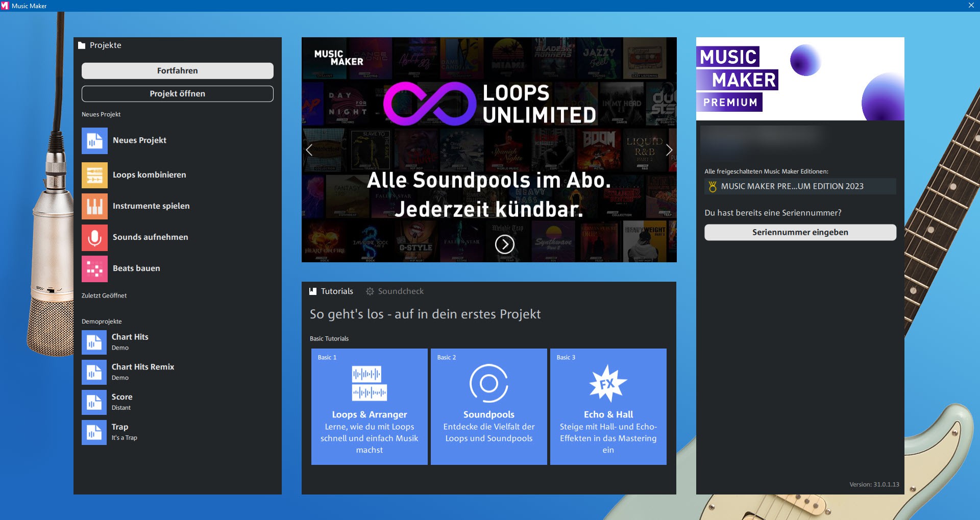Open the Chart Hits demo project icon
980x520 pixels.
[x=94, y=342]
